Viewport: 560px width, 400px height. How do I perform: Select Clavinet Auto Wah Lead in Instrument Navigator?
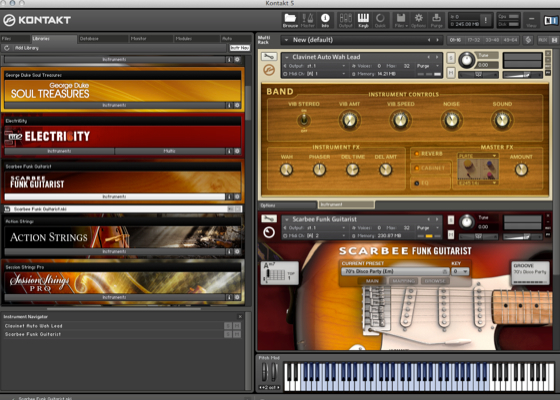[114, 326]
